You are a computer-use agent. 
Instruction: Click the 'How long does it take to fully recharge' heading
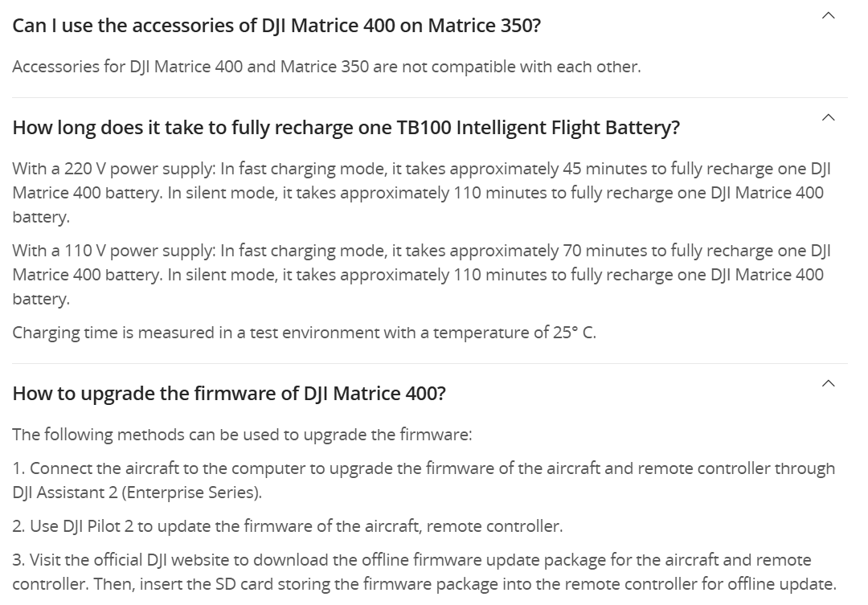pyautogui.click(x=346, y=127)
